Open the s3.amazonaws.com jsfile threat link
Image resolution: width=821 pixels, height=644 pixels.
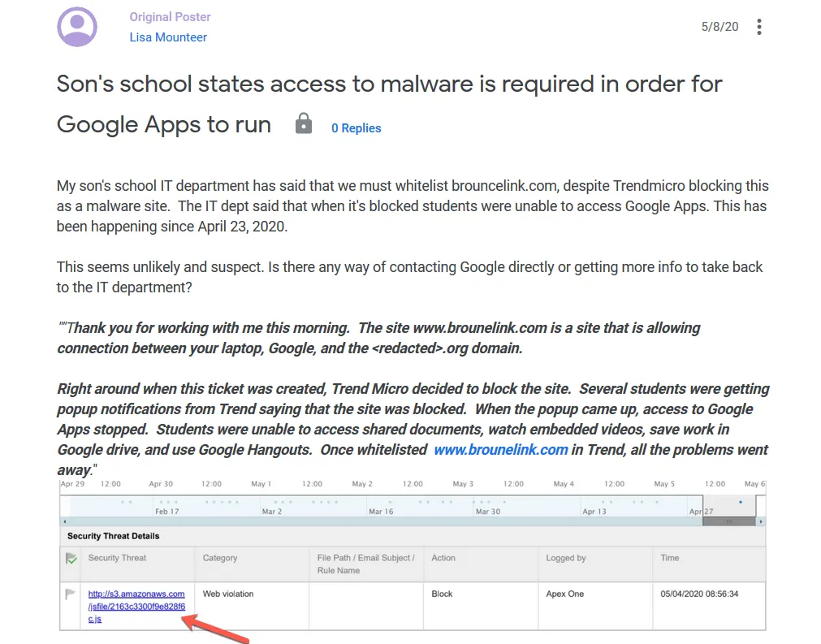[136, 607]
